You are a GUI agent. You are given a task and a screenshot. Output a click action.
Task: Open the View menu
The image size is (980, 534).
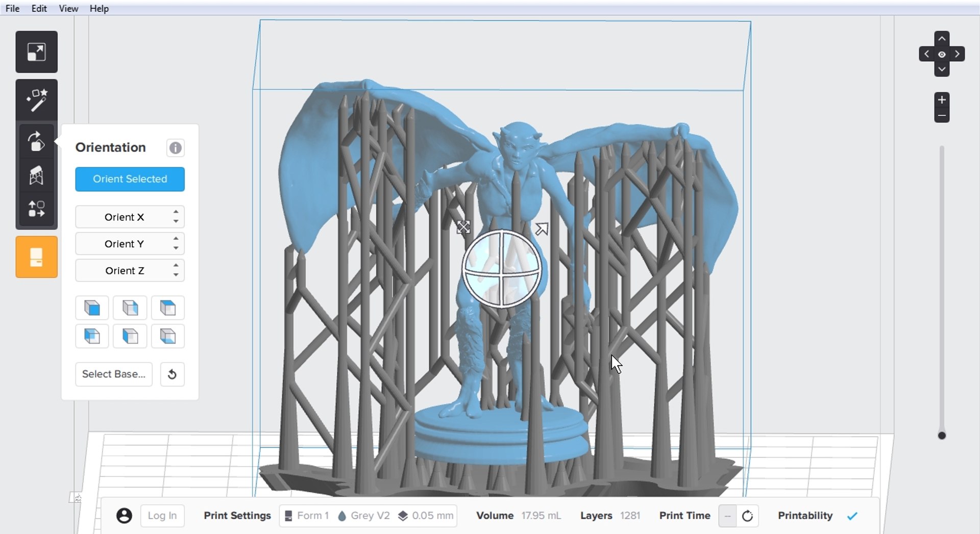[68, 8]
